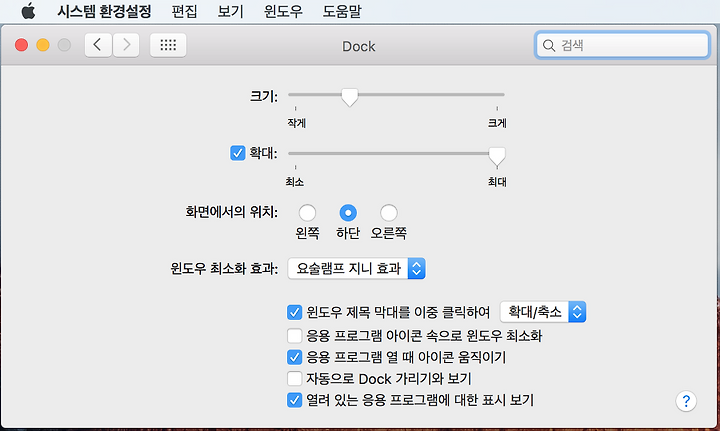Open 윈도우 최소화 효과 dropdown
This screenshot has height=431, width=720.
pyautogui.click(x=356, y=269)
